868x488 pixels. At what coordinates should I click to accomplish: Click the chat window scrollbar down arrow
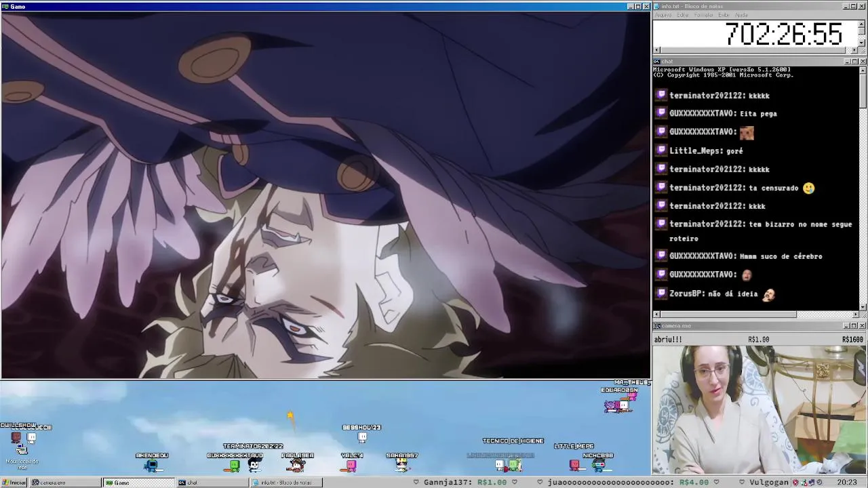point(863,307)
